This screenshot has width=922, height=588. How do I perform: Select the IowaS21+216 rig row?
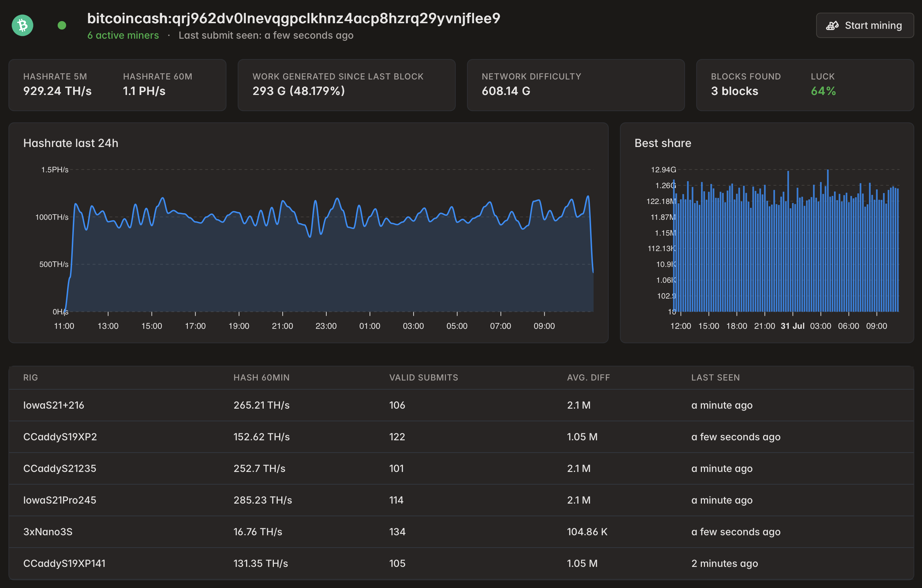(53, 405)
